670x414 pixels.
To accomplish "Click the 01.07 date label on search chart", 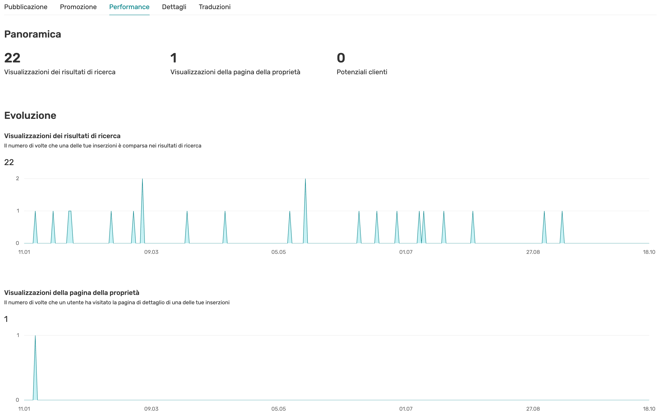I will click(x=406, y=252).
